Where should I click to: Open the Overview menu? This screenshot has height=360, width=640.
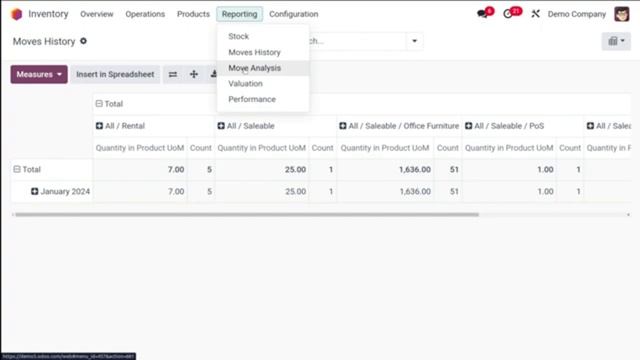[97, 14]
